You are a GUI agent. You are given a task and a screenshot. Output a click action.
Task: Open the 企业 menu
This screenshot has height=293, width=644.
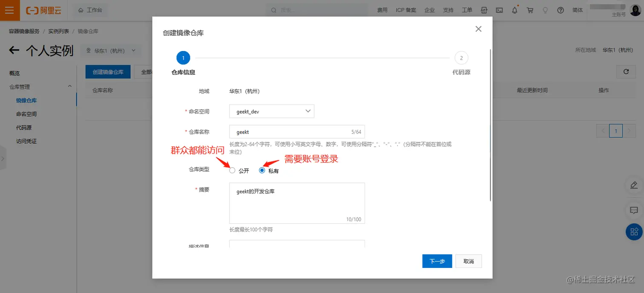tap(430, 10)
